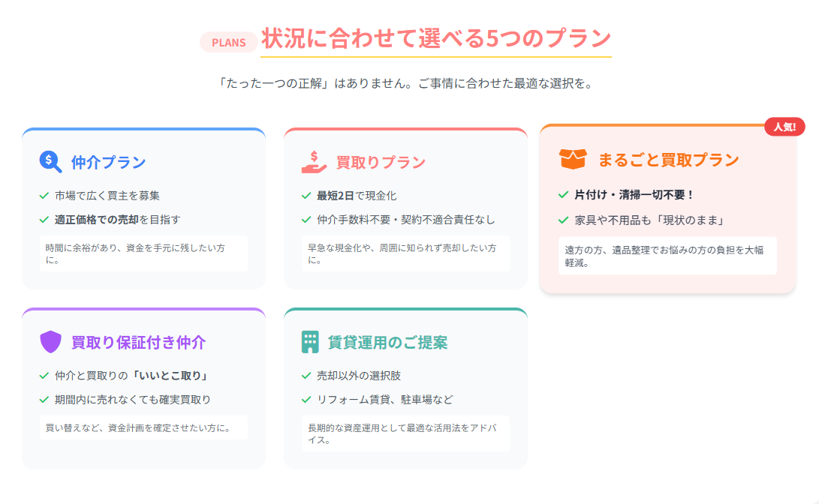The width and height of the screenshot is (819, 504).
Task: Click the red 人気! badge
Action: 784,127
